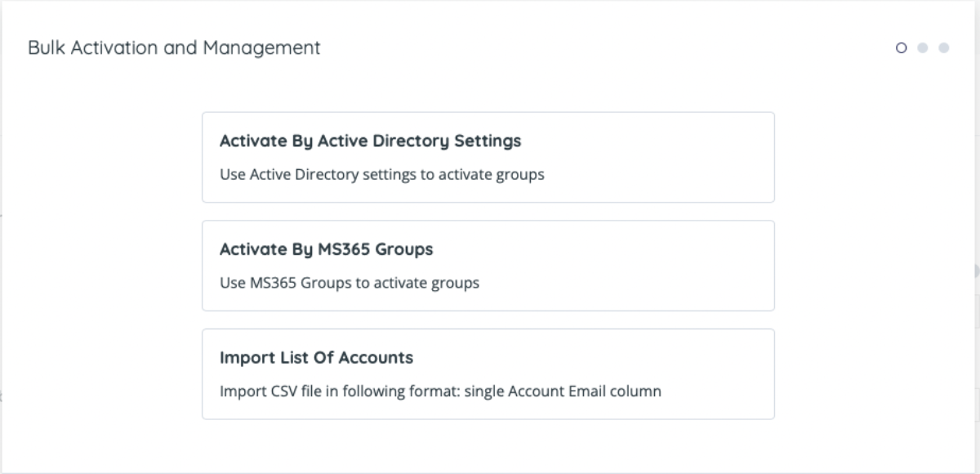Click the 'Import CSV file in following format' description
The width and height of the screenshot is (980, 474).
(440, 391)
